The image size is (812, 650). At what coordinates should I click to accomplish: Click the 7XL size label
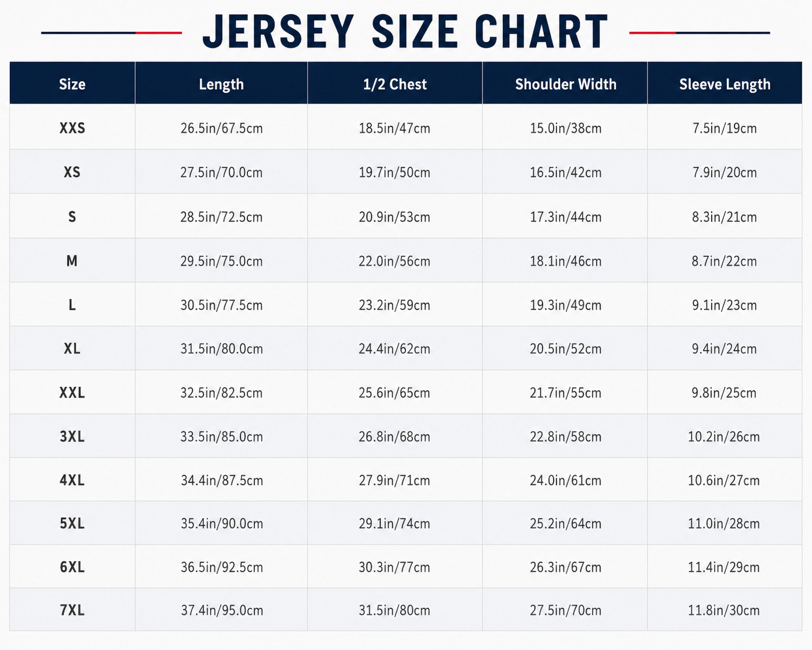pos(72,610)
